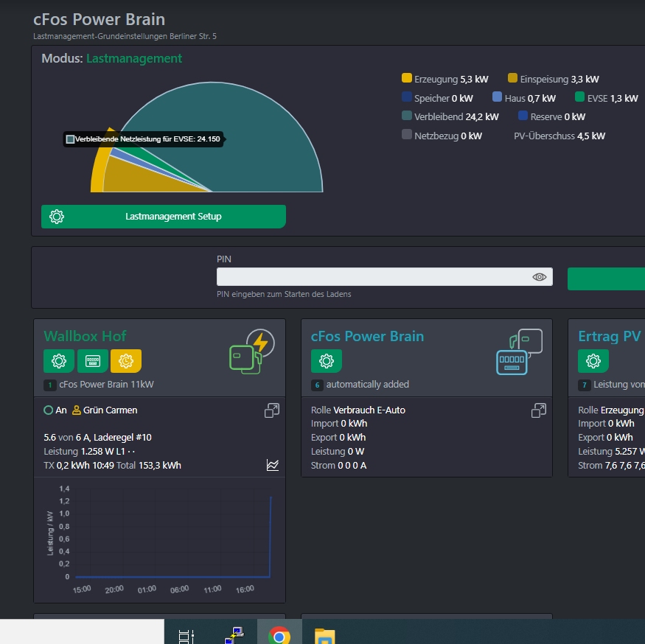Click the subtitle Lastmanagement-Grundeinstellungen Berliner Str. 5
Image resolution: width=645 pixels, height=644 pixels.
tap(125, 36)
